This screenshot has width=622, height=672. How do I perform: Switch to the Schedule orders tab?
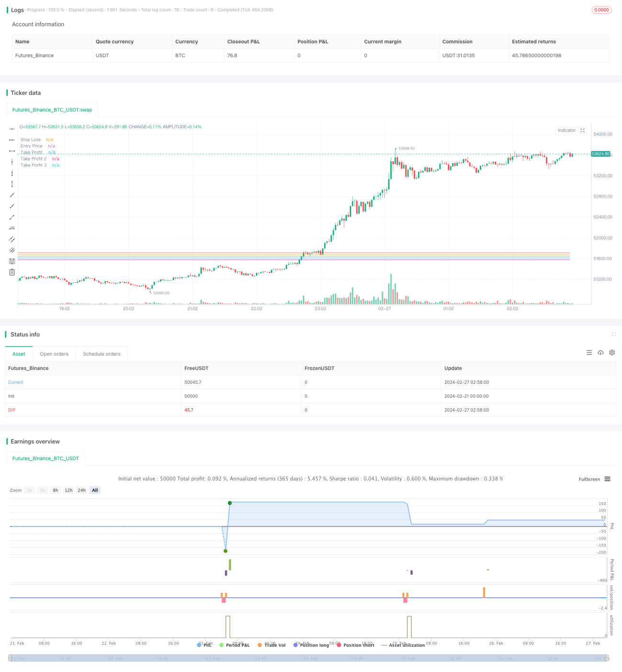[101, 354]
